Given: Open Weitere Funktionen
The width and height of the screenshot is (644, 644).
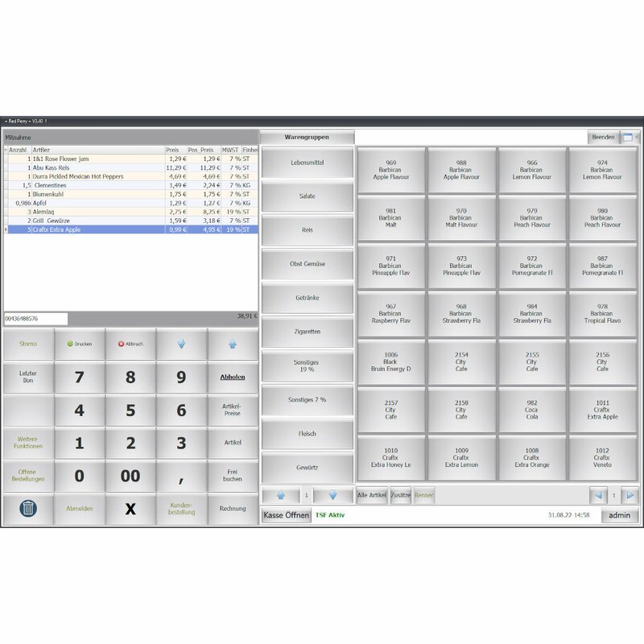Looking at the screenshot, I should (28, 443).
